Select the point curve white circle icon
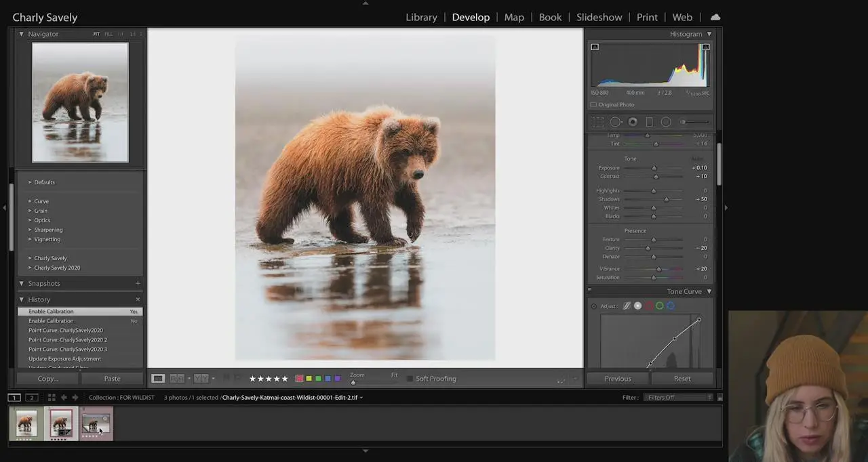Image resolution: width=868 pixels, height=462 pixels. (x=637, y=306)
